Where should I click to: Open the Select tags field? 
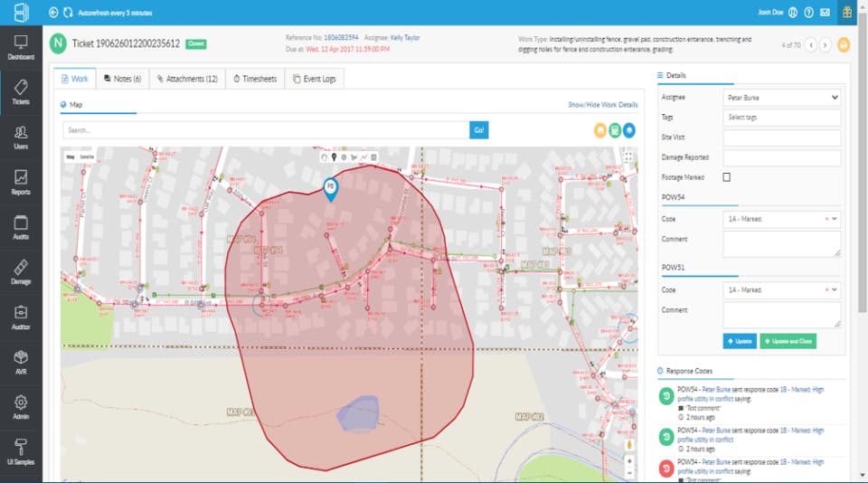point(781,118)
